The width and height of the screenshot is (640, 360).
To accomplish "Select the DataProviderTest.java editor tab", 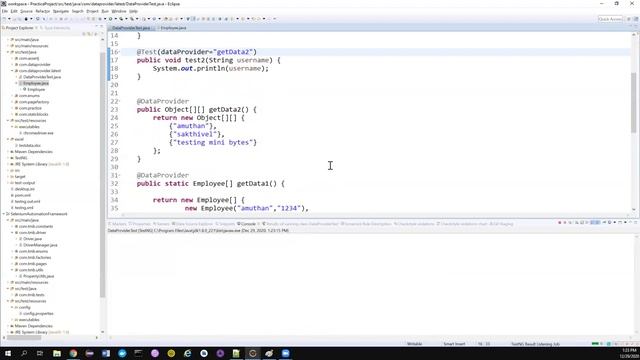I will click(x=131, y=28).
